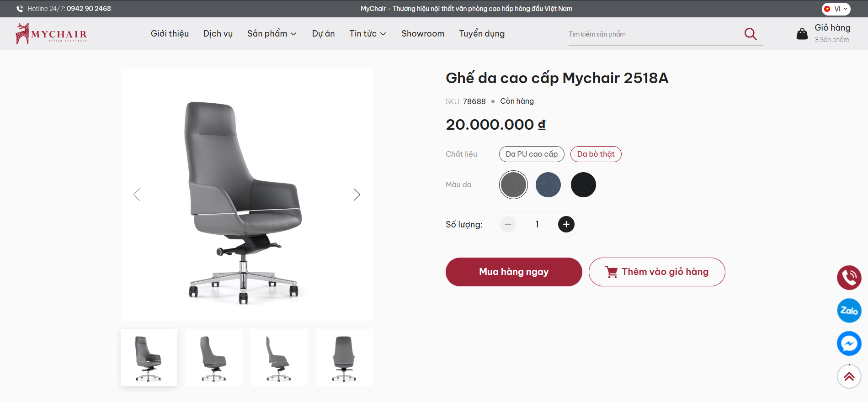This screenshot has width=868, height=401.
Task: Click Mua hàng ngay button
Action: [x=514, y=272]
